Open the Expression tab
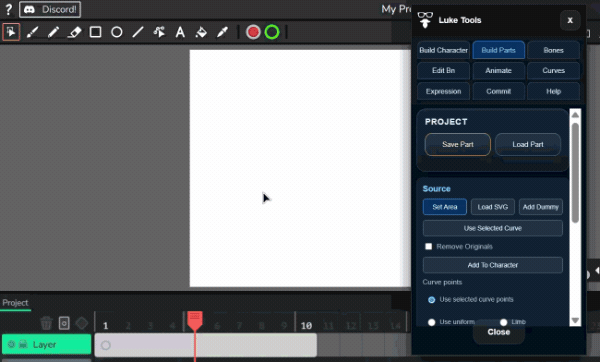Screen dimensions: 600x362 443,91
